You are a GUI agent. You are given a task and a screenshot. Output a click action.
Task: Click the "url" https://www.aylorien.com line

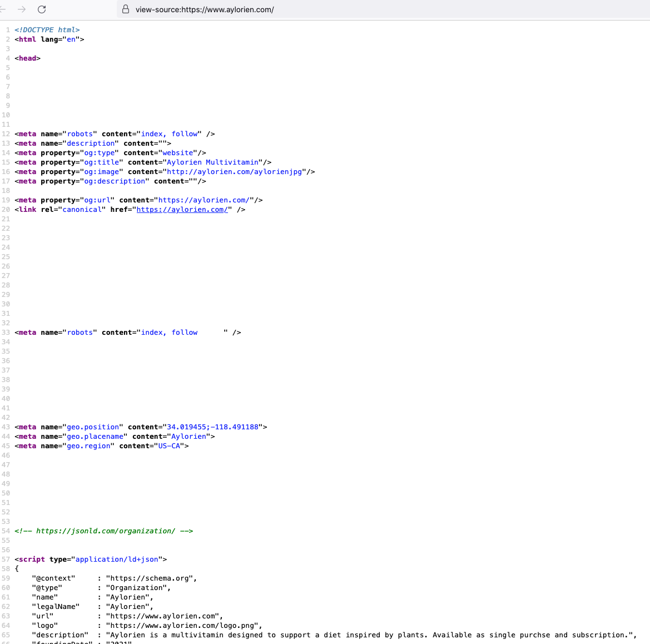point(127,616)
